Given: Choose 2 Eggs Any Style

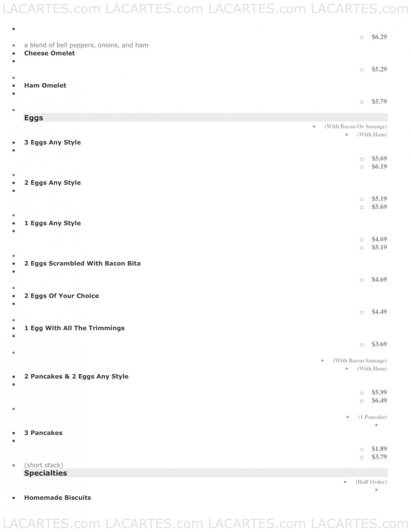Looking at the screenshot, I should pos(52,183).
